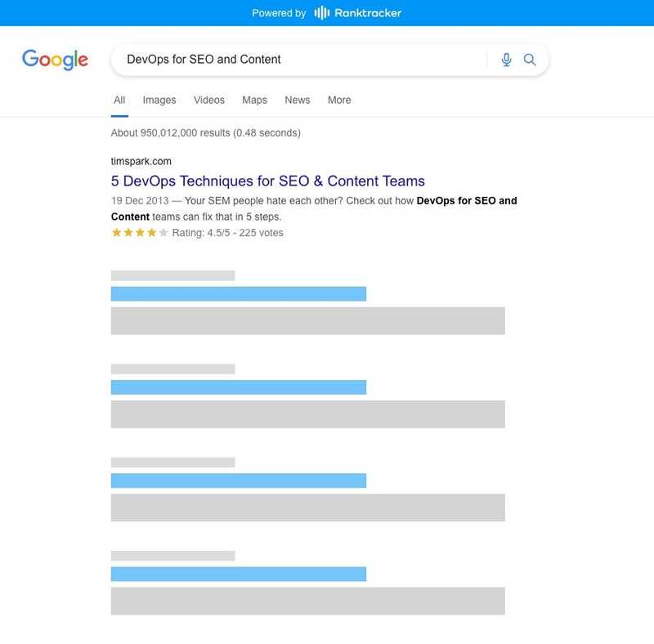The width and height of the screenshot is (654, 644).
Task: Click the magnifying glass search icon
Action: point(530,60)
